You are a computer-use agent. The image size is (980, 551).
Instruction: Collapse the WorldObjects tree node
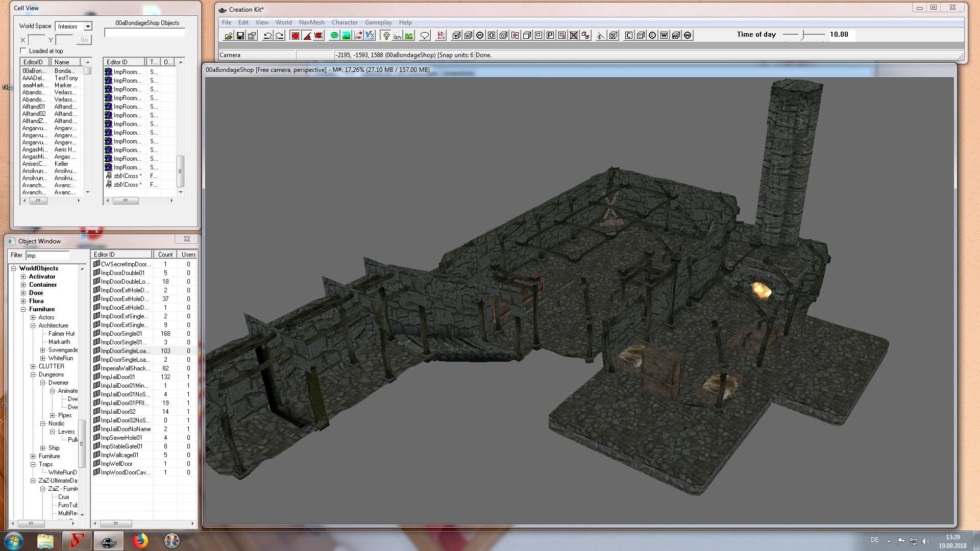click(x=14, y=268)
